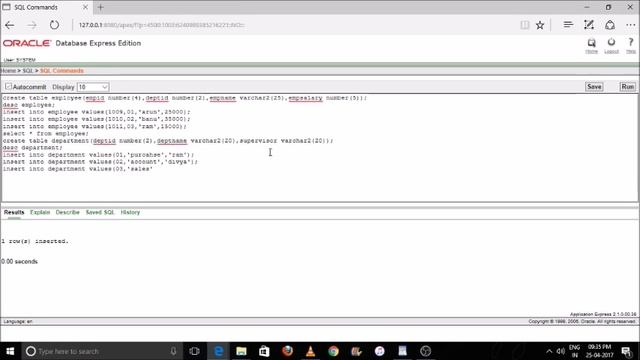Open iTunes from the taskbar

(x=380, y=351)
